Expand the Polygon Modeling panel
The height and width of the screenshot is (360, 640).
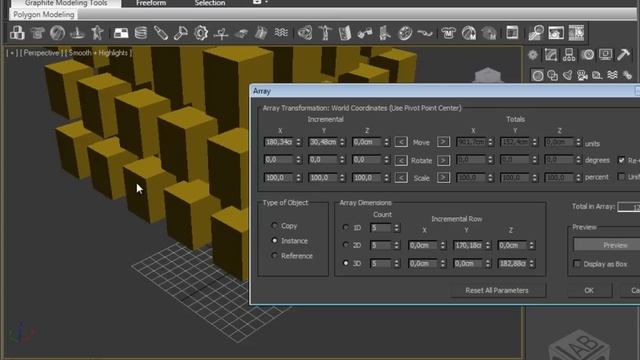[x=44, y=15]
